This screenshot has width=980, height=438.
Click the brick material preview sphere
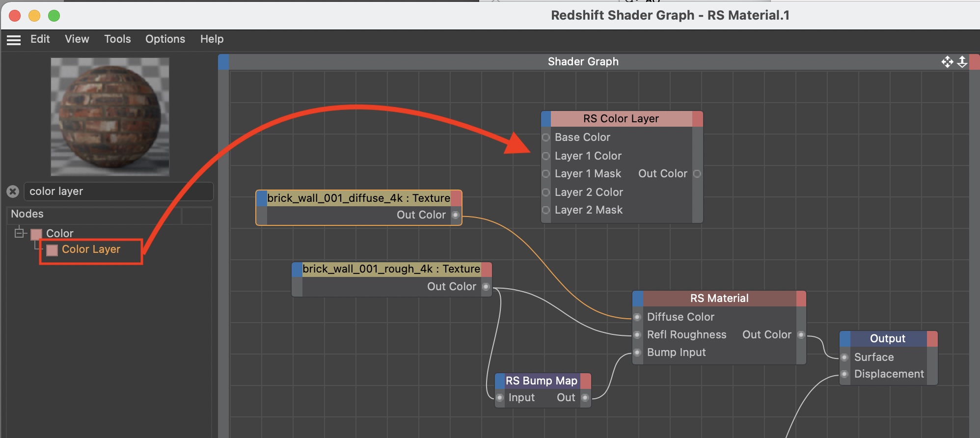click(x=110, y=117)
